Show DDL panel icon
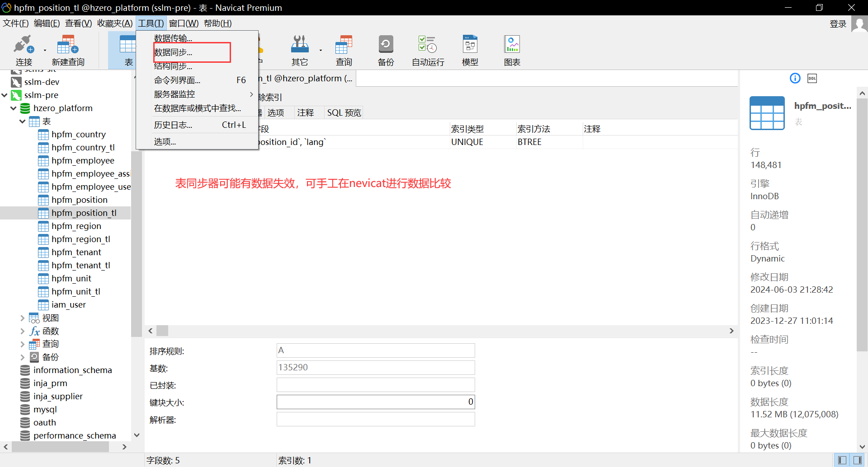The height and width of the screenshot is (467, 868). (812, 78)
